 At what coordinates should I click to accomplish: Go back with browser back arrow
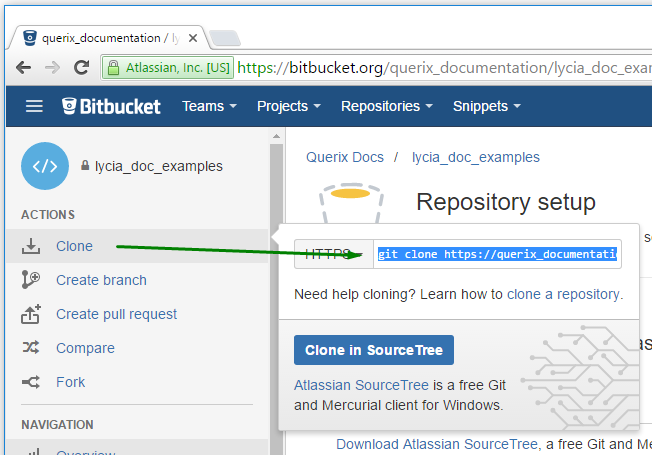coord(23,68)
